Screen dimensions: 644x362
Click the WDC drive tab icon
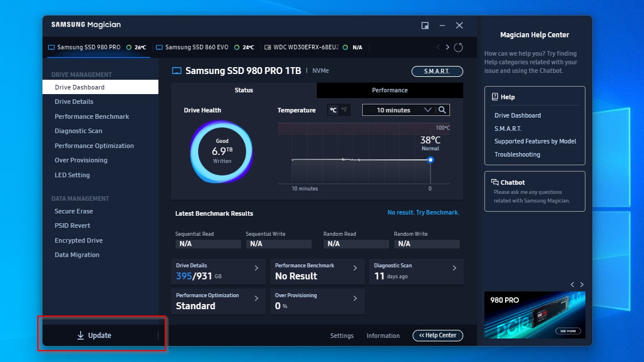click(267, 47)
